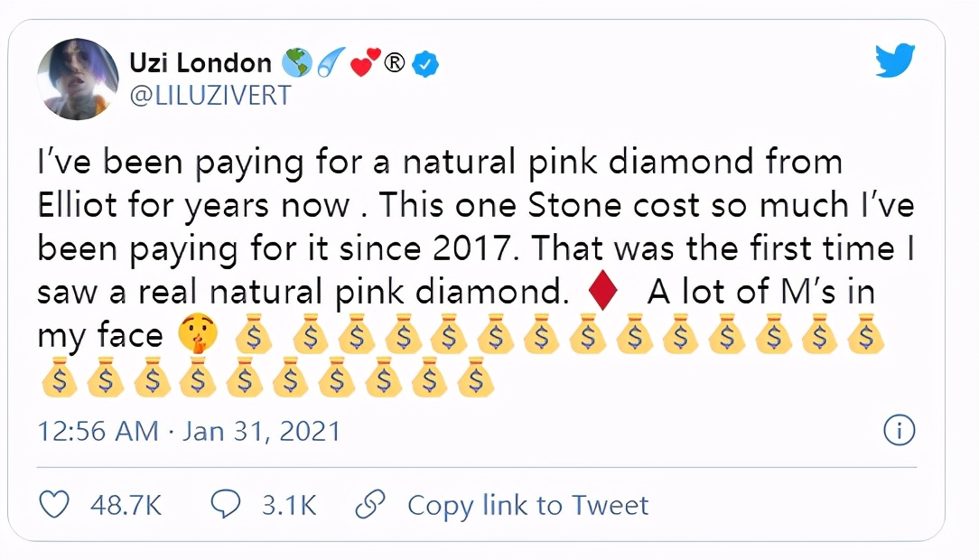The image size is (979, 560).
Task: Open the Uzi London display name link
Action: (200, 63)
